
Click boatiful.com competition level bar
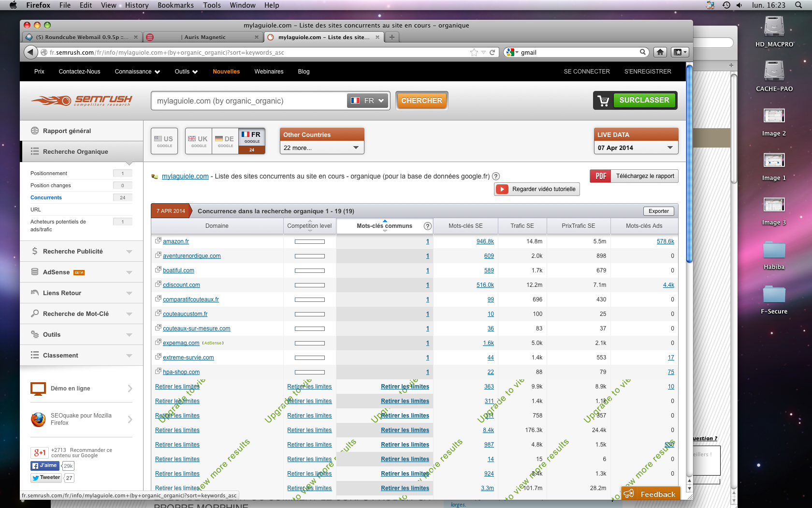[310, 270]
